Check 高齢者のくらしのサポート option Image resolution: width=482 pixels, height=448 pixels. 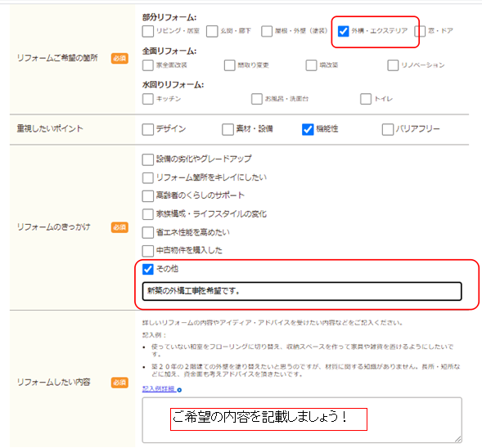[148, 196]
